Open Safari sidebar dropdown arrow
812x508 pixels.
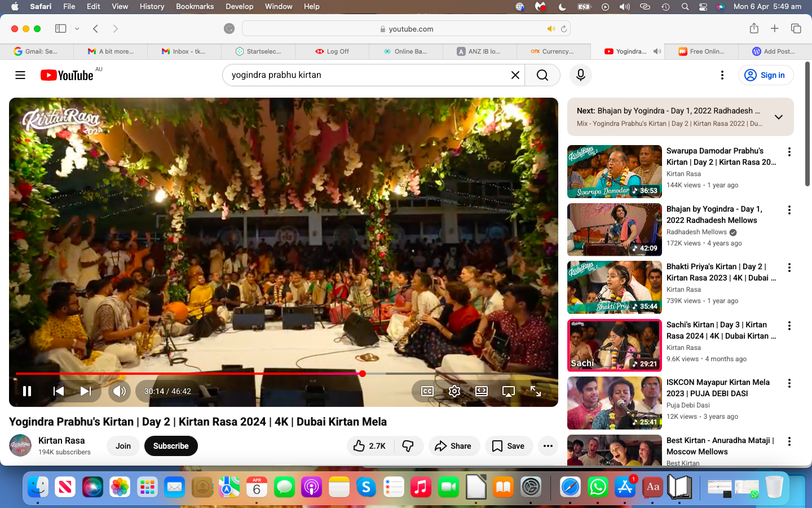click(x=77, y=29)
